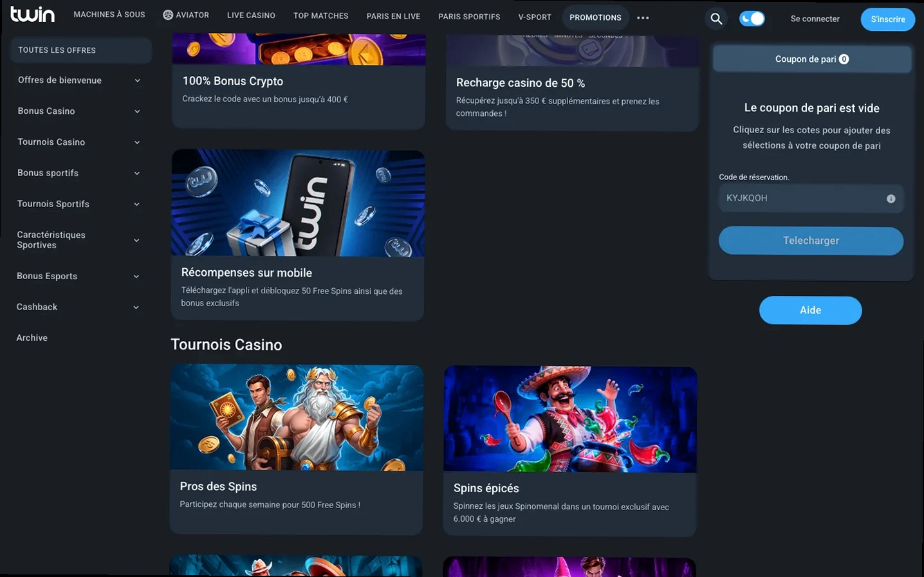Viewport: 924px width, 577px height.
Task: Open Spins épicés tournament image
Action: pos(570,419)
